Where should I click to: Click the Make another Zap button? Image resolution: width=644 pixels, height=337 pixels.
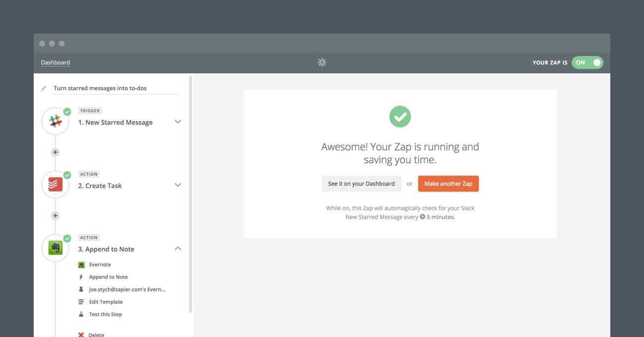448,184
